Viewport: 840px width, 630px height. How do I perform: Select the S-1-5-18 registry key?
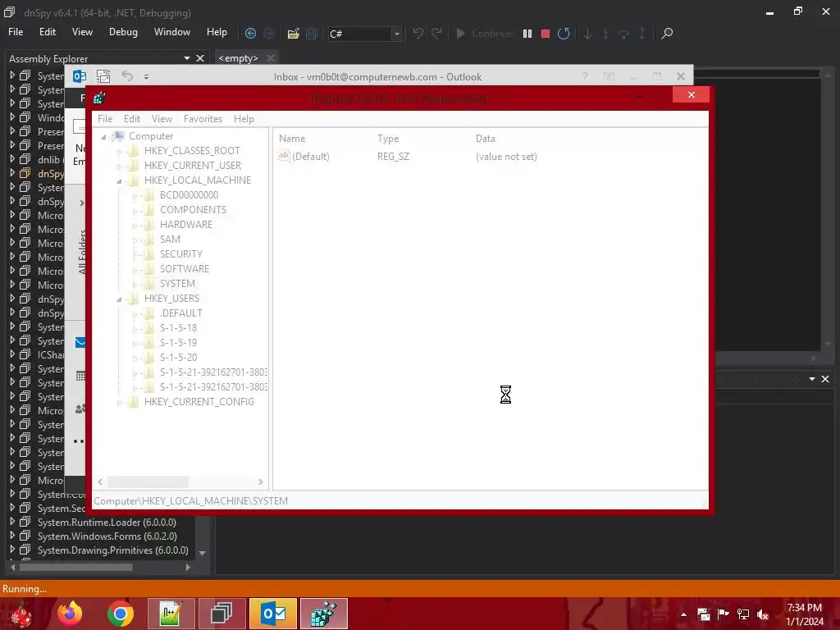pos(178,328)
